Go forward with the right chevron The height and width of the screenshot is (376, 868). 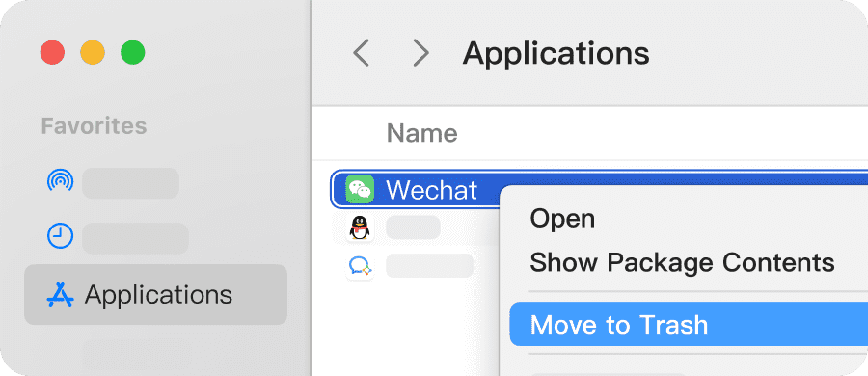coord(421,53)
